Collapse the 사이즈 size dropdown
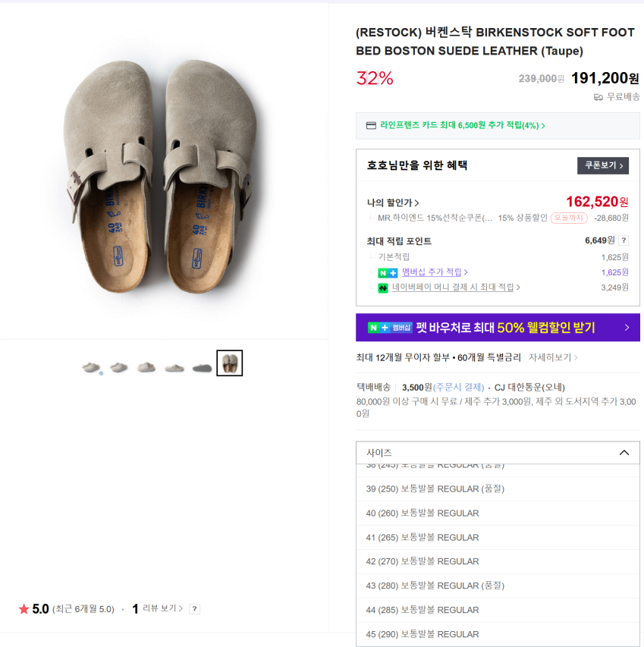The image size is (644, 647). click(624, 453)
